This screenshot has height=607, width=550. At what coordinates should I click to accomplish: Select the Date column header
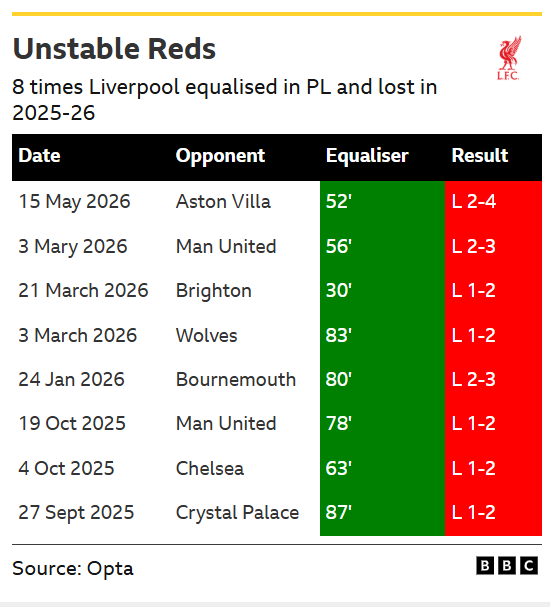pyautogui.click(x=39, y=156)
